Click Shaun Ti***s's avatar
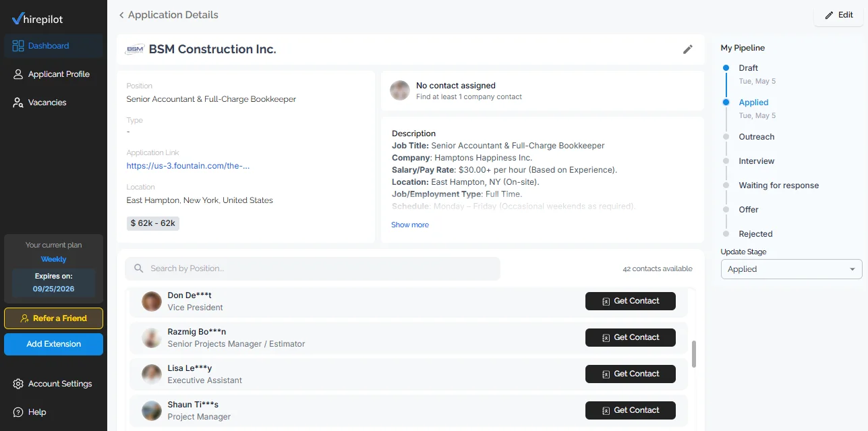Screen dimensions: 868x431 (152, 411)
